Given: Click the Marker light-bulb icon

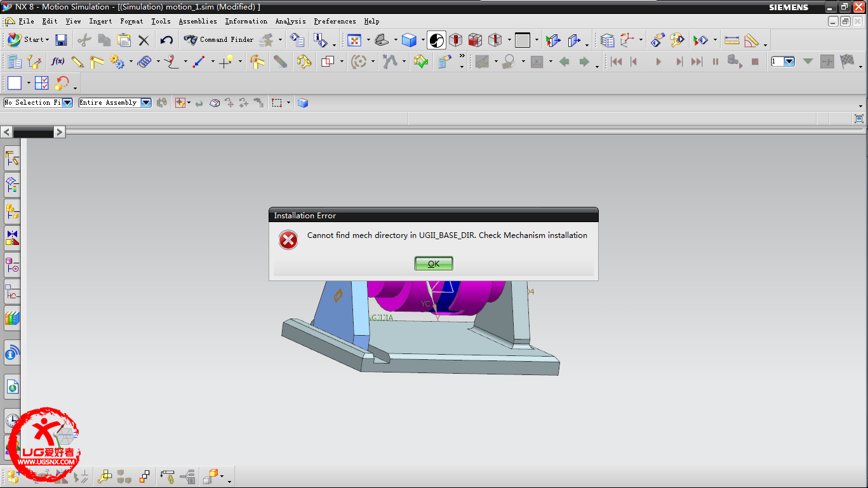Looking at the screenshot, I should click(x=226, y=62).
